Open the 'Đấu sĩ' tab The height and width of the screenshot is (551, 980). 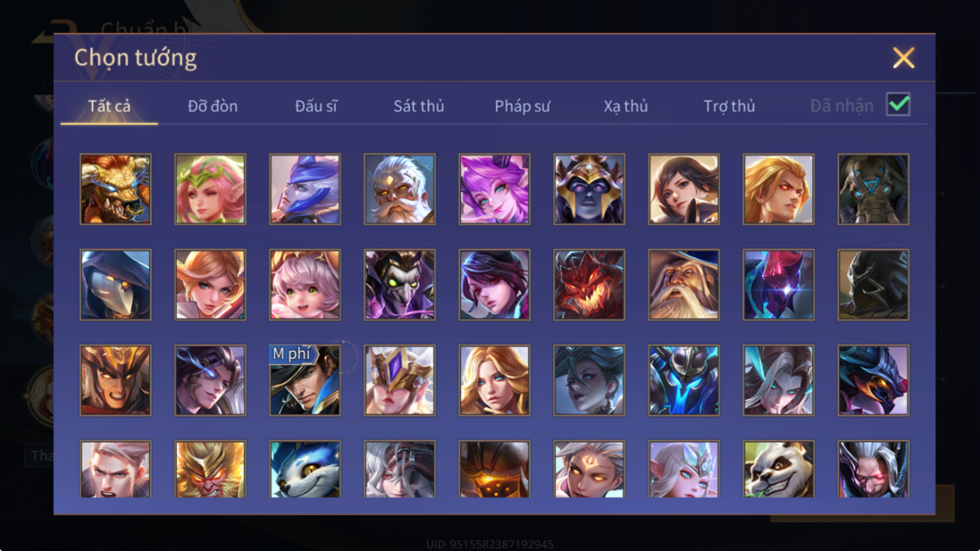(x=316, y=106)
